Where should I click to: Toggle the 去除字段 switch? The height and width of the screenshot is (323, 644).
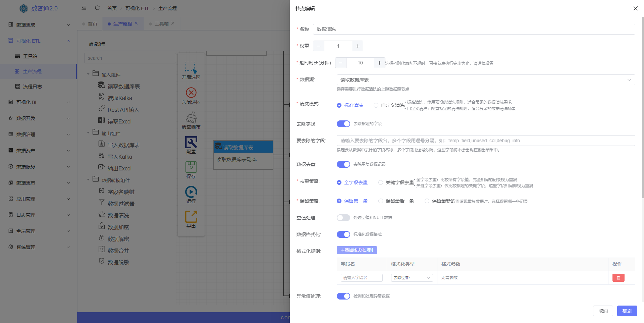pos(343,124)
